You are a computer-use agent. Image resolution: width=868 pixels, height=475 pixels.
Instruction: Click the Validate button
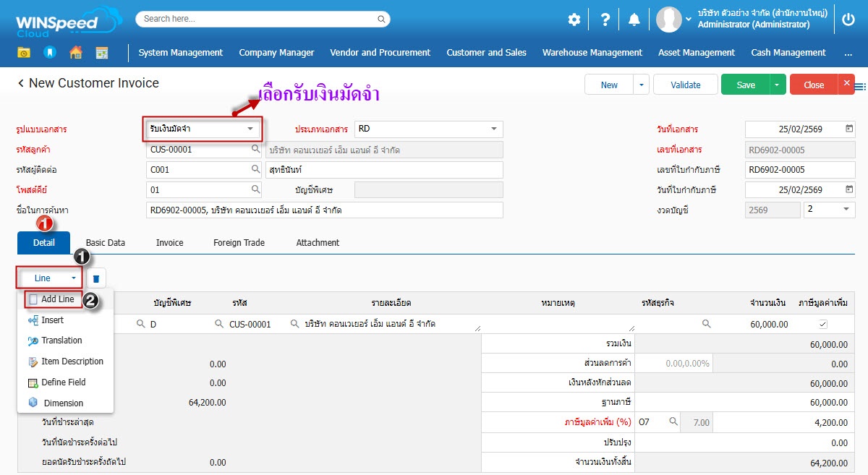click(x=685, y=85)
